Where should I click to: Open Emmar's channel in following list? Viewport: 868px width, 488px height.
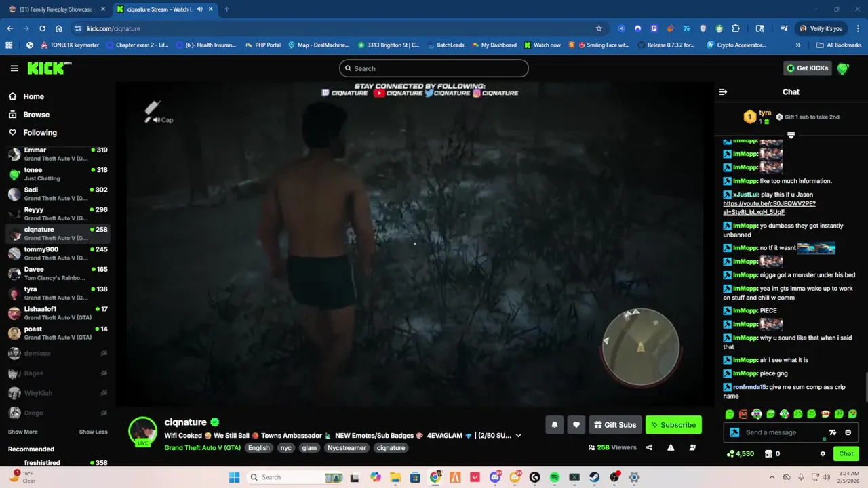pyautogui.click(x=58, y=155)
